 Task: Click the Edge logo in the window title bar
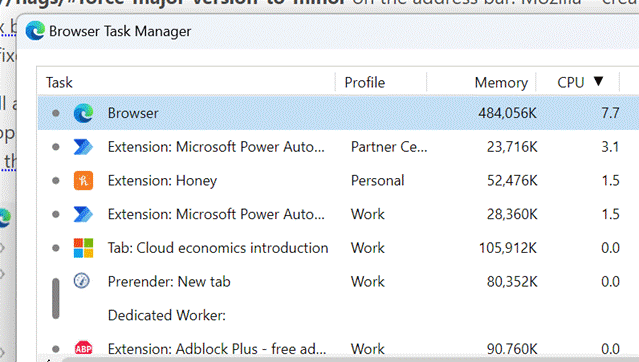tap(35, 31)
